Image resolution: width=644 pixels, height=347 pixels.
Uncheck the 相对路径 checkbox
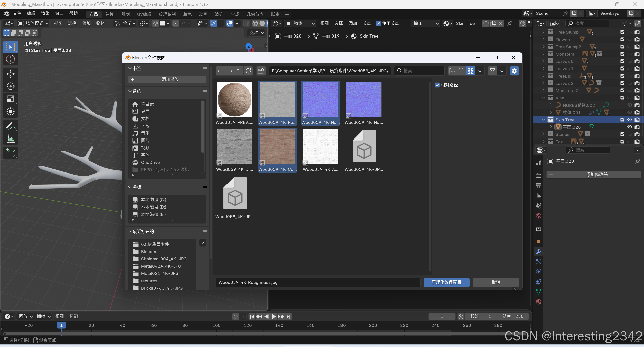click(x=437, y=85)
